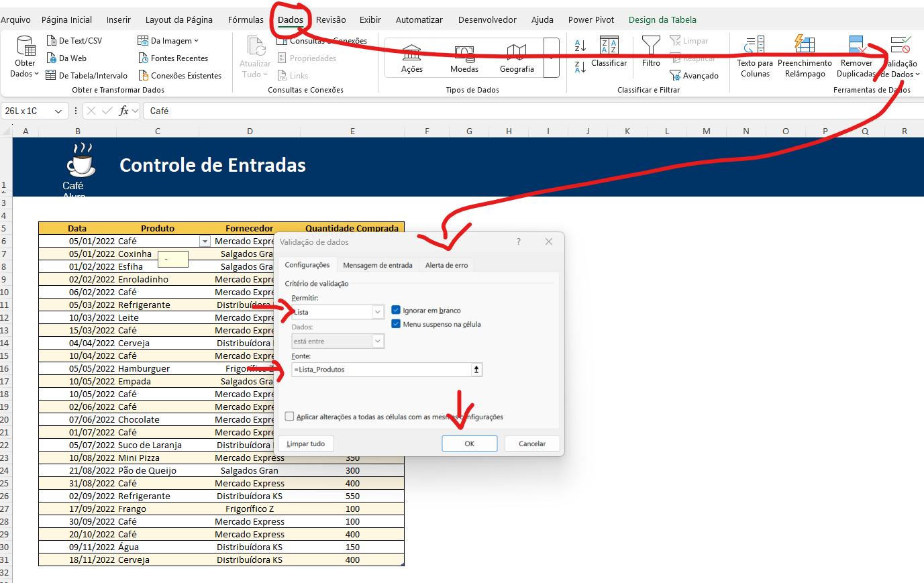
Task: Open the Página Inicial ribbon tab
Action: (x=67, y=19)
